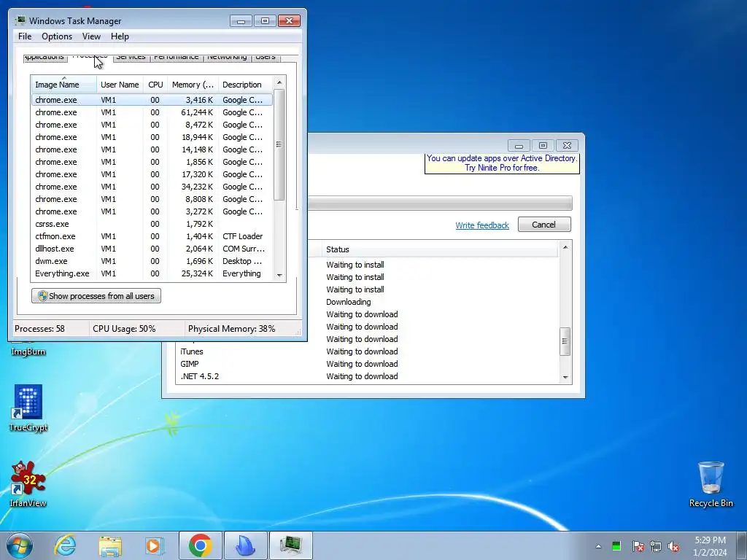
Task: Switch to Google Chrome on the taskbar
Action: 200,545
